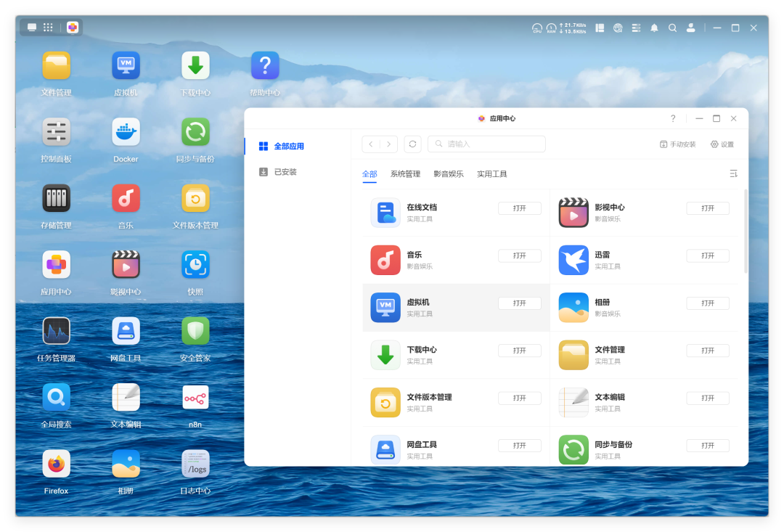Open 任务管理器 from the desktop
Screen dimensions: 784x532
56,331
